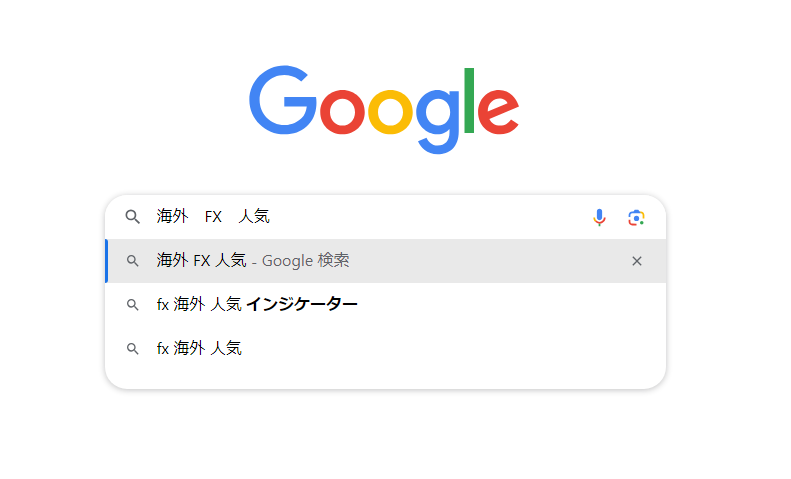Click magnifier icon beside the last suggestion

(x=132, y=349)
